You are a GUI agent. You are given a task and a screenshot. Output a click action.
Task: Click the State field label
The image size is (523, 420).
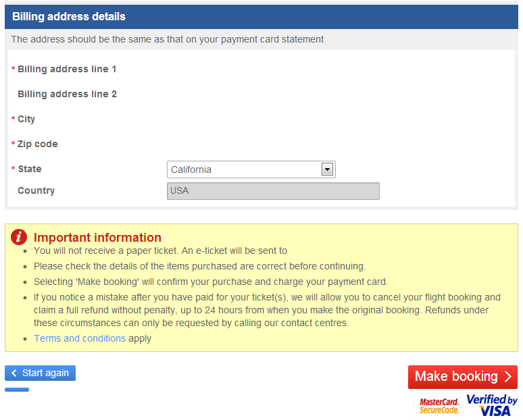(x=30, y=169)
